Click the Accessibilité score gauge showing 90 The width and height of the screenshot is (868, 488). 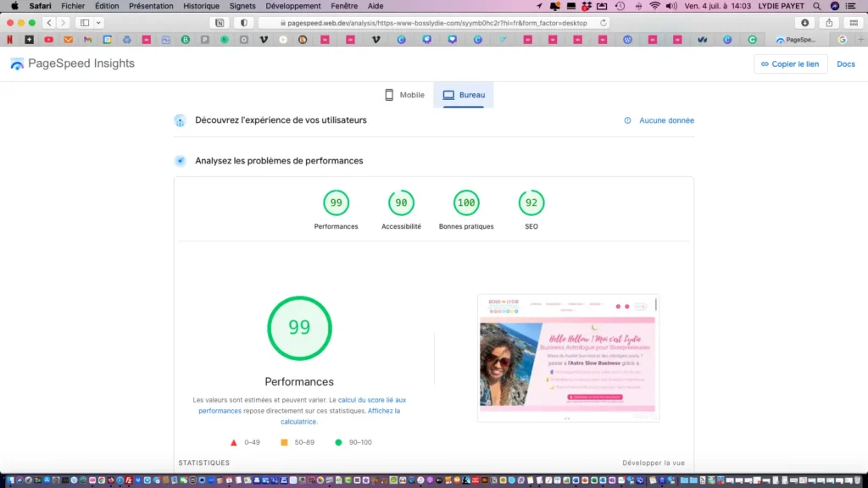pyautogui.click(x=401, y=203)
